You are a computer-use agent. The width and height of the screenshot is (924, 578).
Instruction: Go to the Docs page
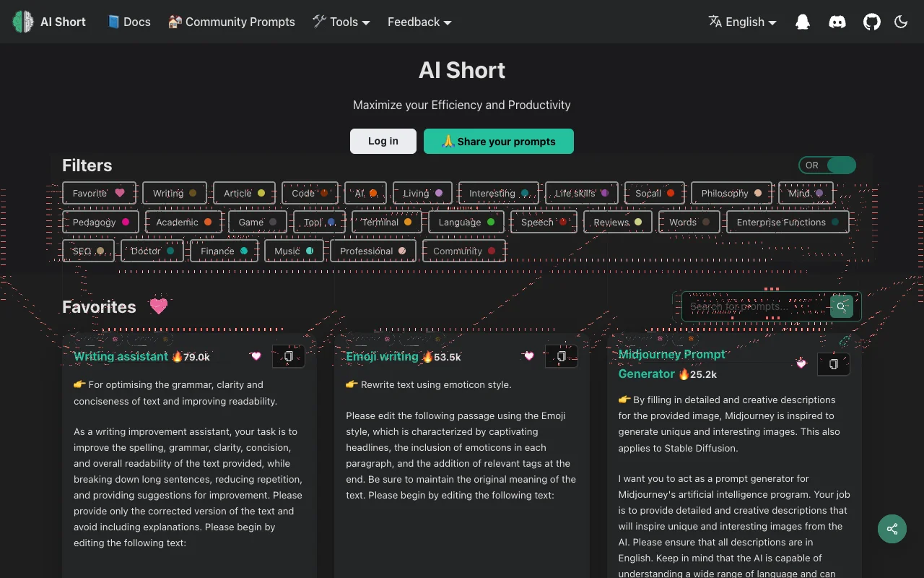pos(129,22)
